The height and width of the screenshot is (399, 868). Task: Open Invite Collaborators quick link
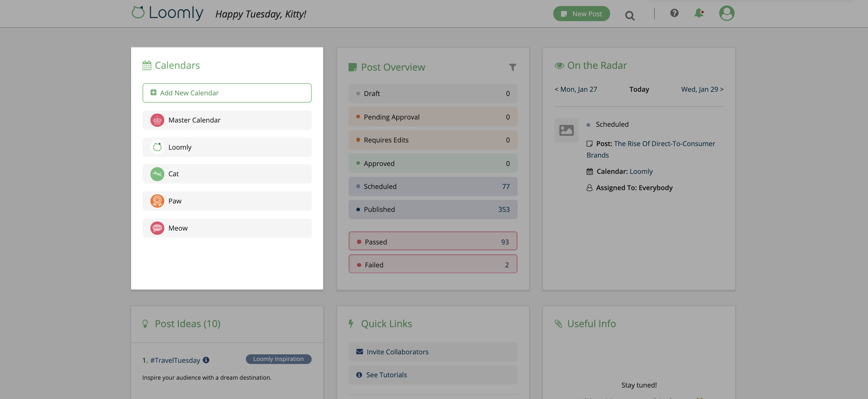click(x=433, y=352)
